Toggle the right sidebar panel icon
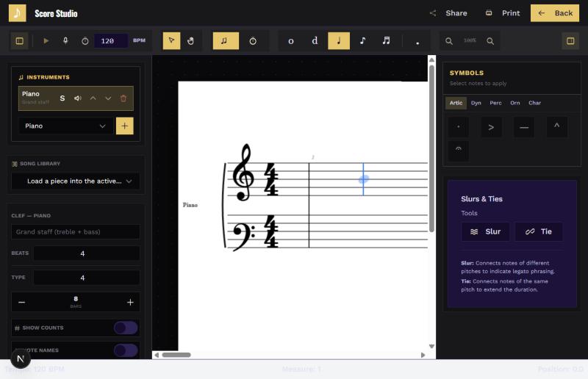588x379 pixels. coord(570,41)
